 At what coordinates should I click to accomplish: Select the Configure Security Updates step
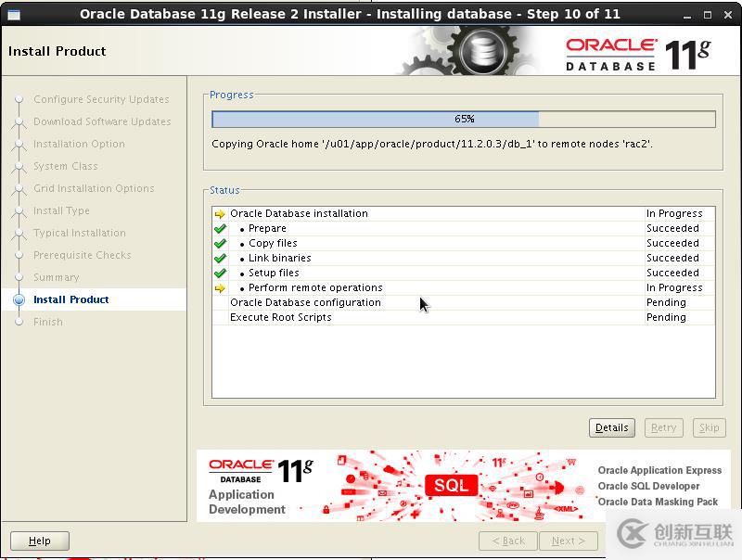pyautogui.click(x=101, y=99)
